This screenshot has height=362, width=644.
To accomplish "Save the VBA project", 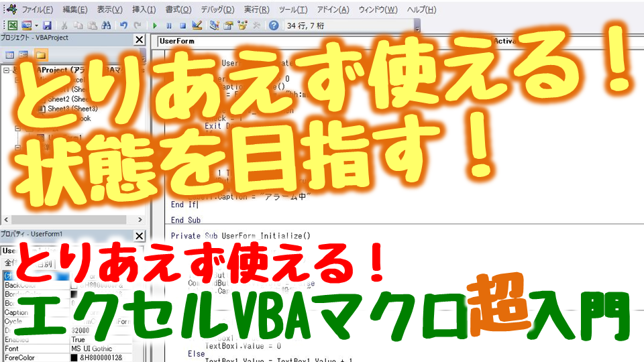I will tap(47, 25).
